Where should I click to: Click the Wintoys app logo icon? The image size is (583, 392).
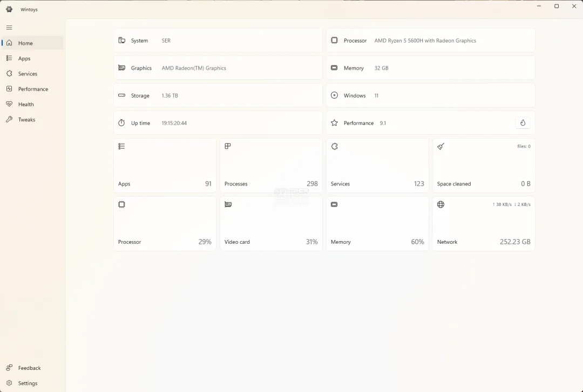coord(9,9)
